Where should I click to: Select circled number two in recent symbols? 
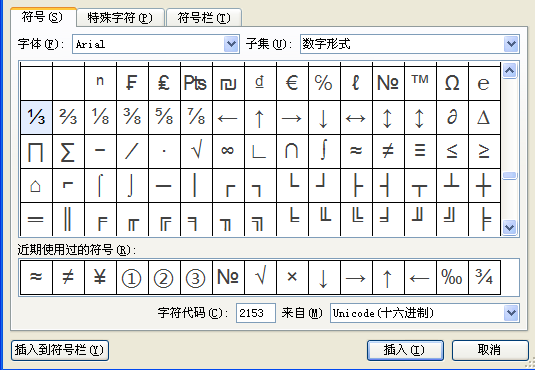(164, 277)
